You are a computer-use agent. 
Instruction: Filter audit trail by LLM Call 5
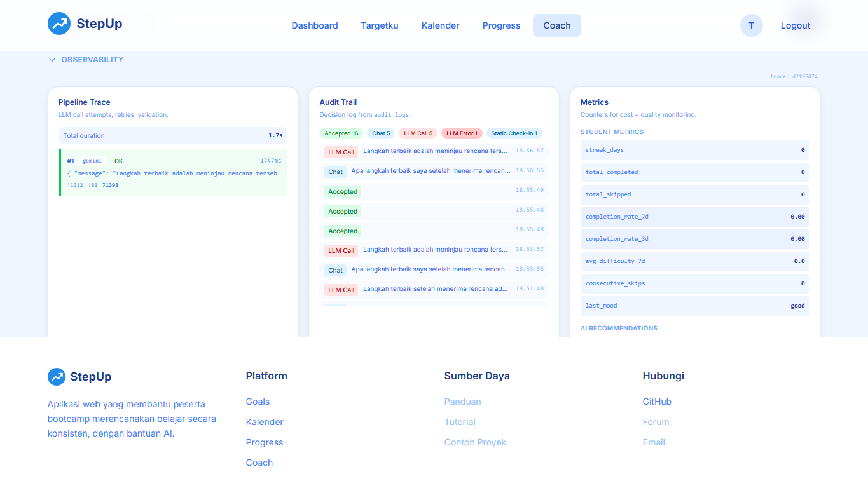[x=418, y=133]
